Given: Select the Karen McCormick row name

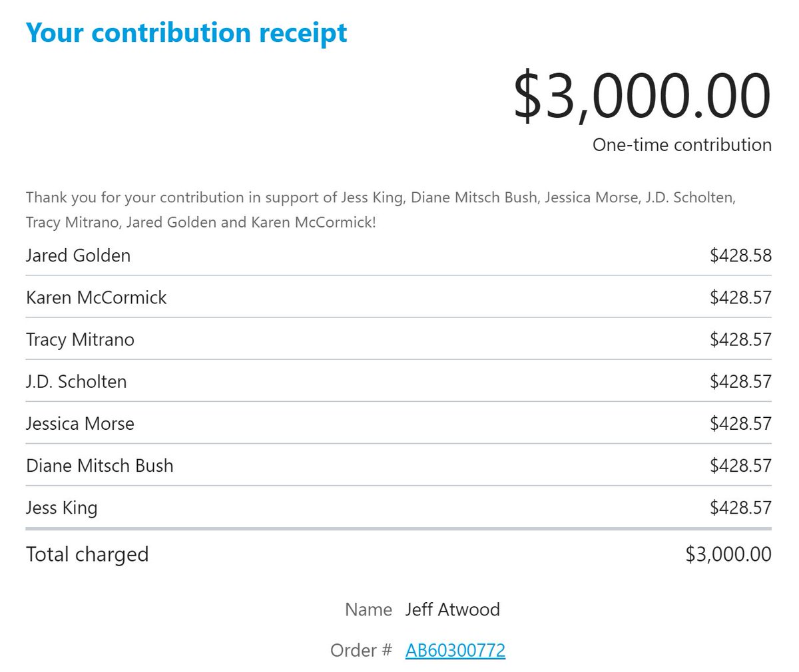Looking at the screenshot, I should tap(96, 297).
